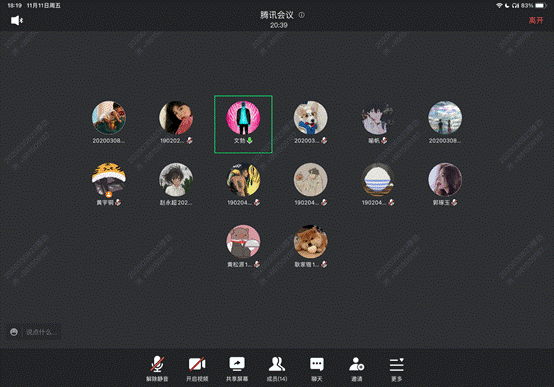This screenshot has width=554, height=387.
Task: Open the emoji picker in chat box
Action: point(14,332)
